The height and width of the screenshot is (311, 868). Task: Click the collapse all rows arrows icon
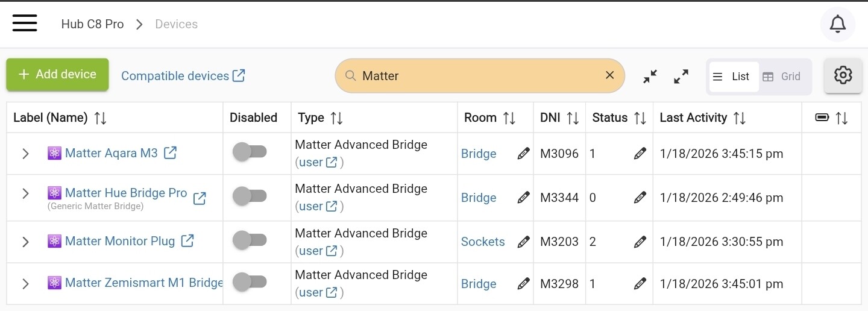point(650,77)
